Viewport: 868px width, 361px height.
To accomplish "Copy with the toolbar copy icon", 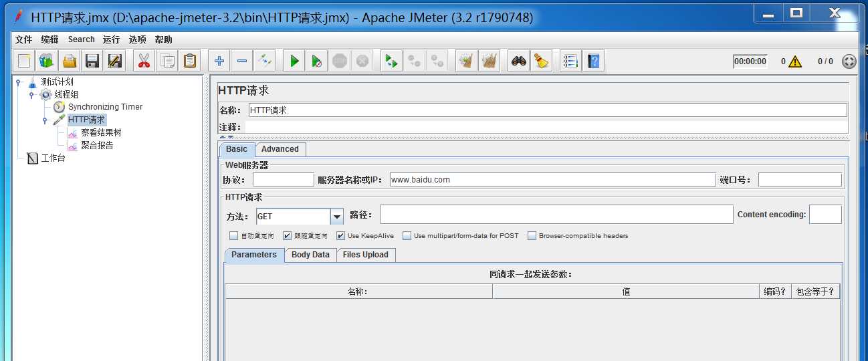I will 166,61.
